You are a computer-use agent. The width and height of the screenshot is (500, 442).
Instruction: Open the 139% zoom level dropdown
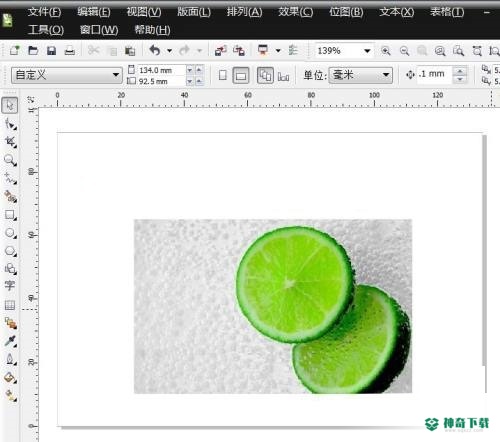367,51
